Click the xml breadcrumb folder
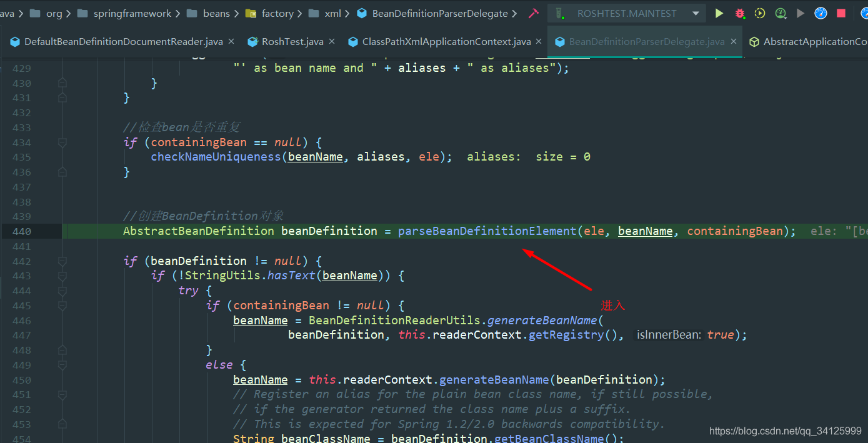This screenshot has height=443, width=868. [325, 13]
